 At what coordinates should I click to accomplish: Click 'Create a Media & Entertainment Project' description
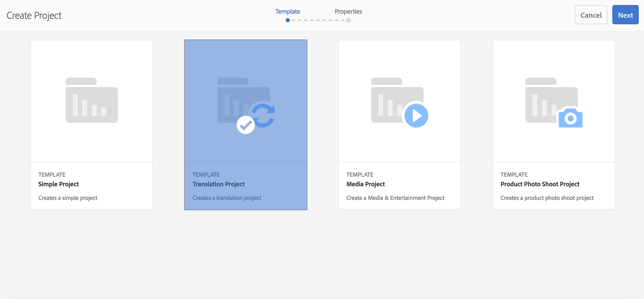point(395,198)
